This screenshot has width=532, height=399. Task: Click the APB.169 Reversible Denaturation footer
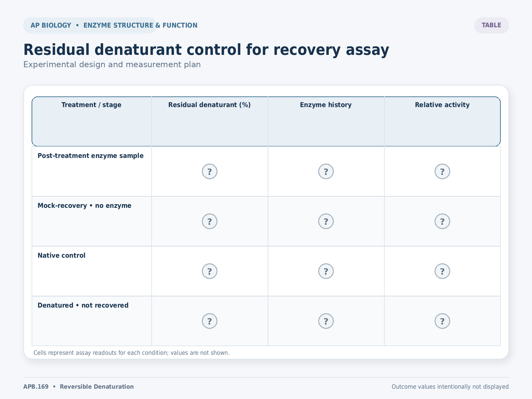click(x=78, y=387)
